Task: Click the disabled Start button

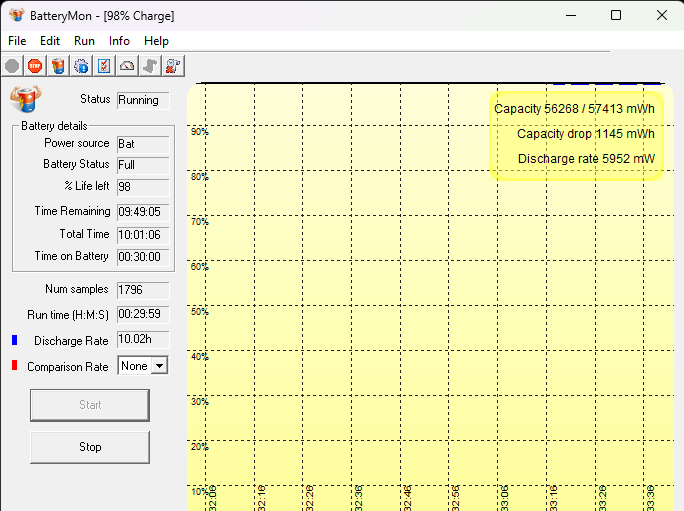Action: [x=90, y=405]
